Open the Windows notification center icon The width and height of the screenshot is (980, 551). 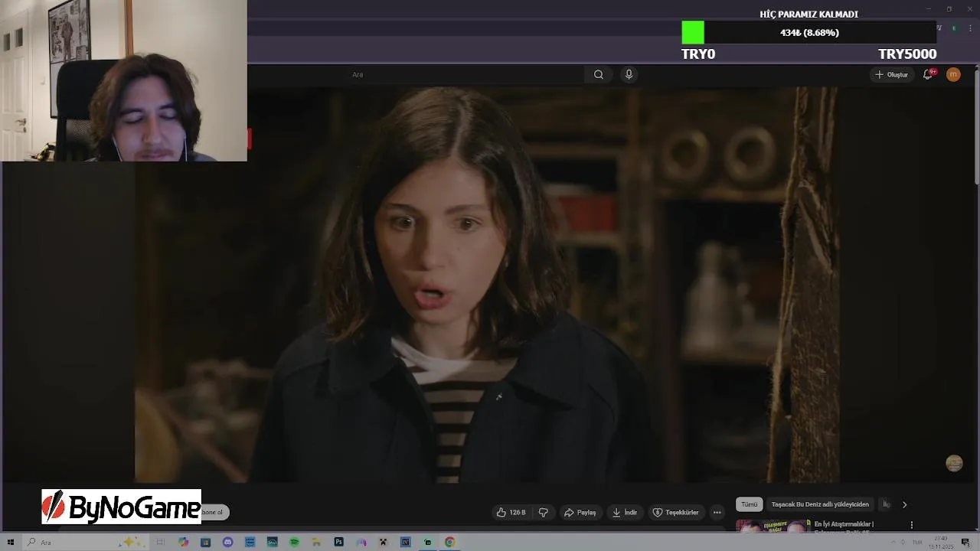[965, 543]
